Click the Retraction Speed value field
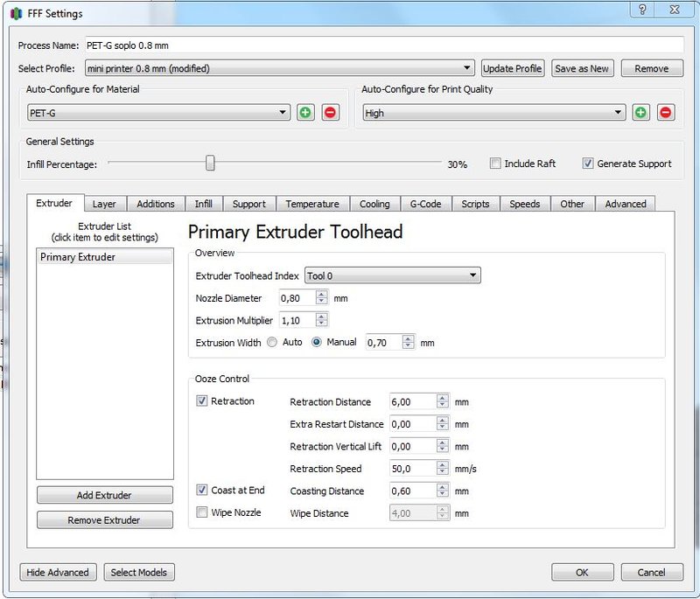 413,469
